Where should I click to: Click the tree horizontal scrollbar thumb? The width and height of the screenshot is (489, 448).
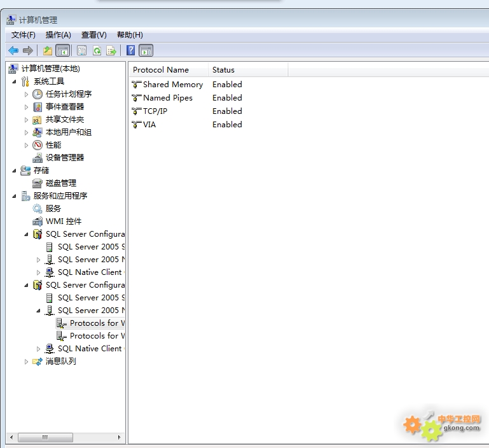click(x=46, y=437)
